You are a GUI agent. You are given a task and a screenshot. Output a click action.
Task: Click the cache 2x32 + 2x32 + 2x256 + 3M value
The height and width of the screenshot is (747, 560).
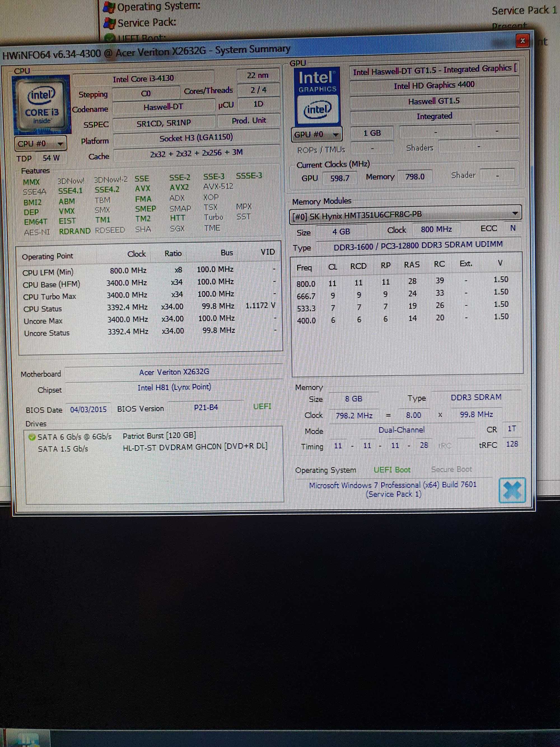pos(196,153)
